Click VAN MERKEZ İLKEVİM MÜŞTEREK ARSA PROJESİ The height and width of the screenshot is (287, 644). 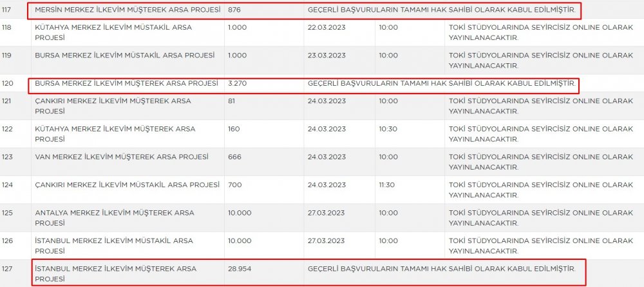click(x=122, y=157)
